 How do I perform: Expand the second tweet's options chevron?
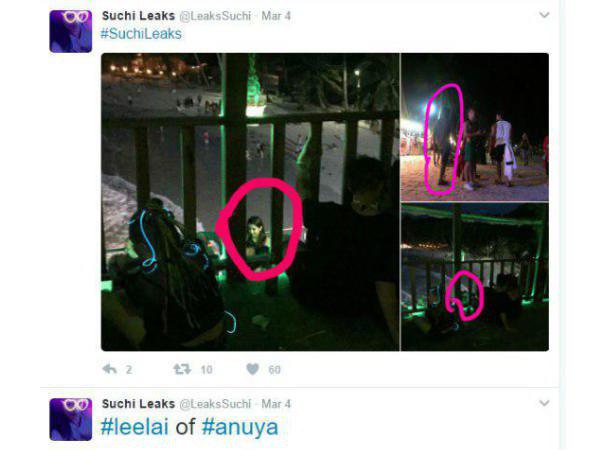(x=544, y=403)
